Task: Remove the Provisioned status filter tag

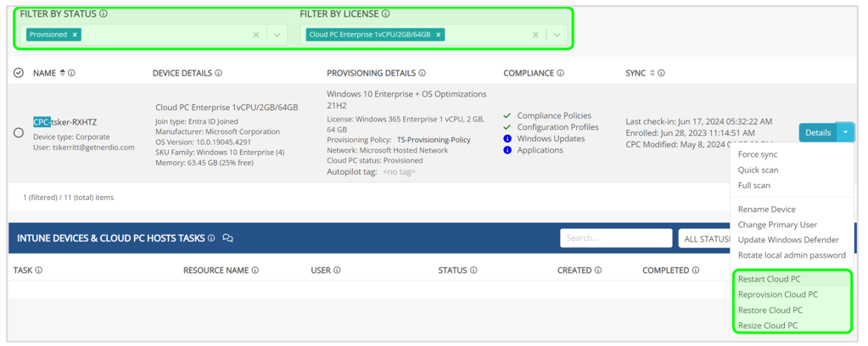Action: click(x=75, y=35)
